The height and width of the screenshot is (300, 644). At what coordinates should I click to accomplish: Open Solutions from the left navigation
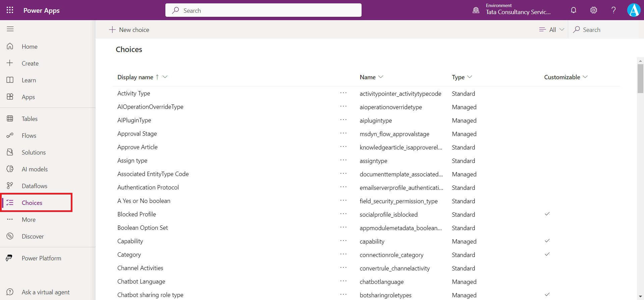[x=34, y=152]
